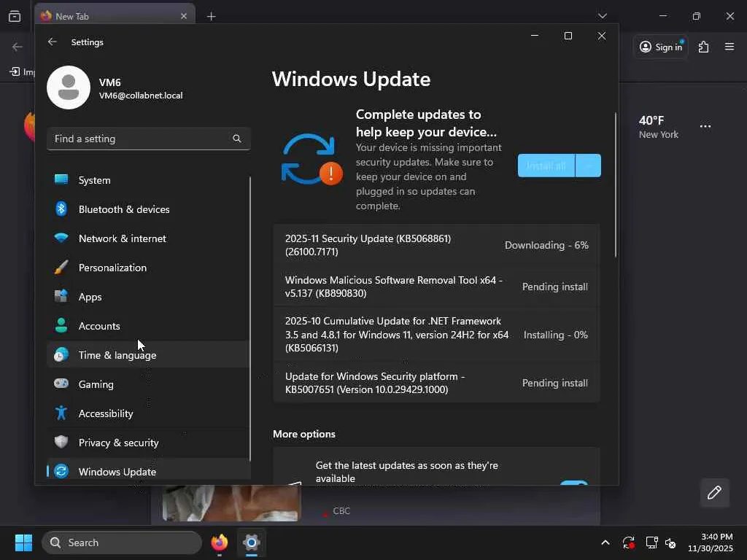Click the Firefox back navigation arrow

[x=18, y=47]
